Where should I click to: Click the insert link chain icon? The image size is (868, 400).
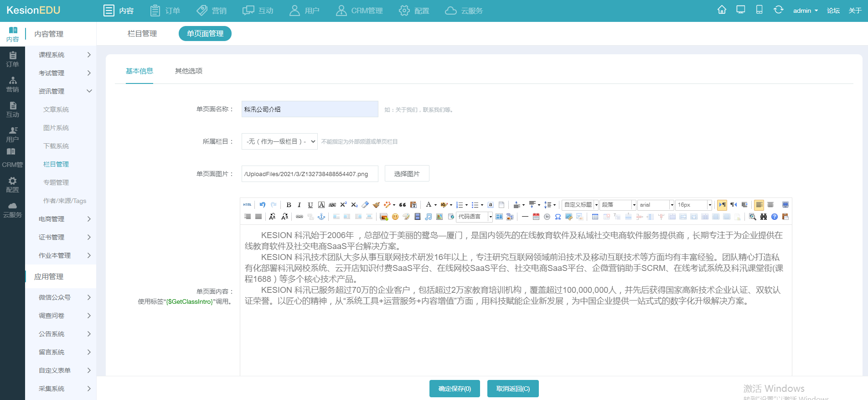point(300,217)
